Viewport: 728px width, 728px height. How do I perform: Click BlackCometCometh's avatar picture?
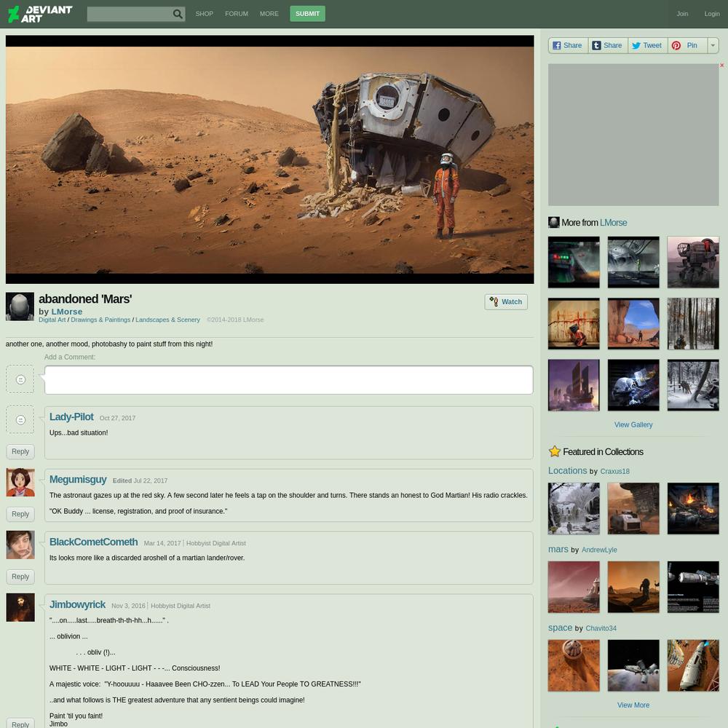click(20, 545)
